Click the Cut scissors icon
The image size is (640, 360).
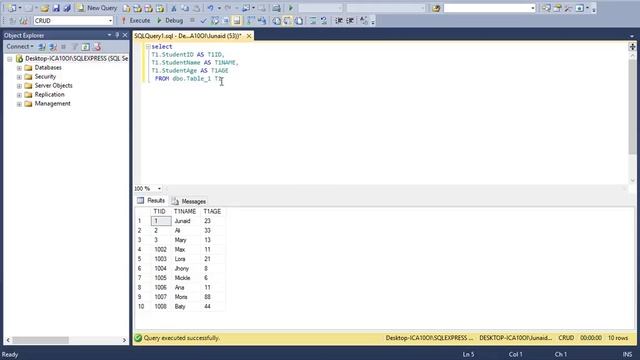[174, 8]
